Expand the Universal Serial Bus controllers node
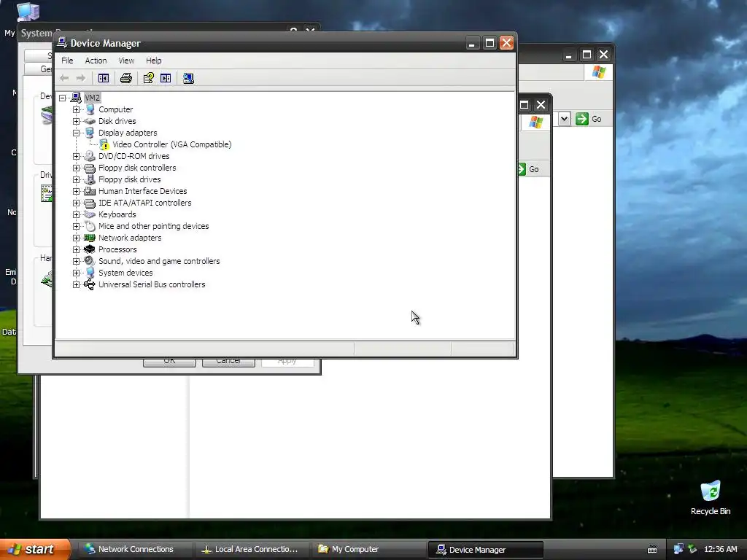 click(76, 284)
